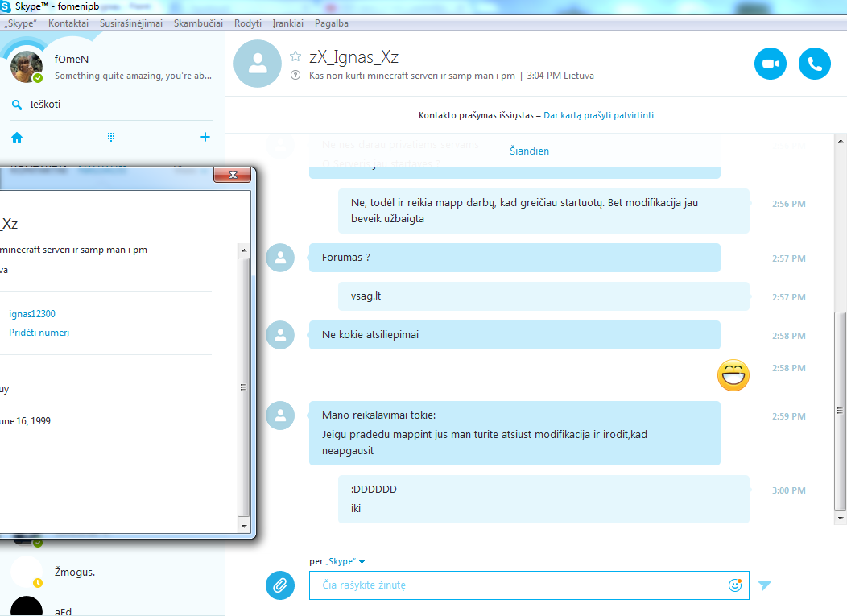Click the plus icon to add contact
The image size is (847, 616).
[x=205, y=137]
